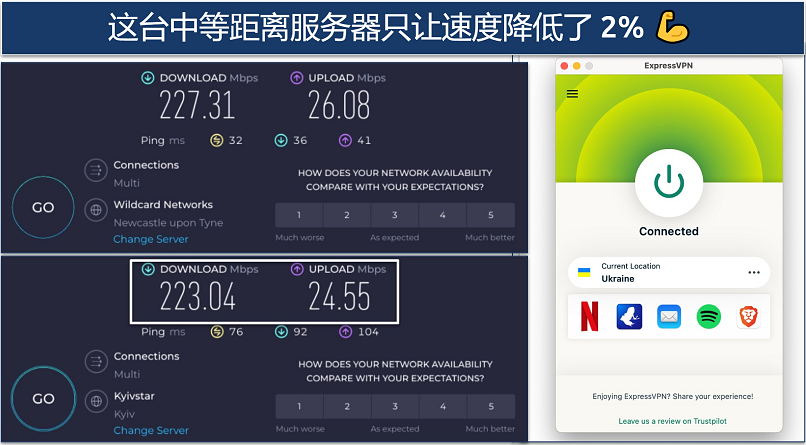Rate 3 As expected in the top survey
The image size is (806, 445).
coord(395,215)
